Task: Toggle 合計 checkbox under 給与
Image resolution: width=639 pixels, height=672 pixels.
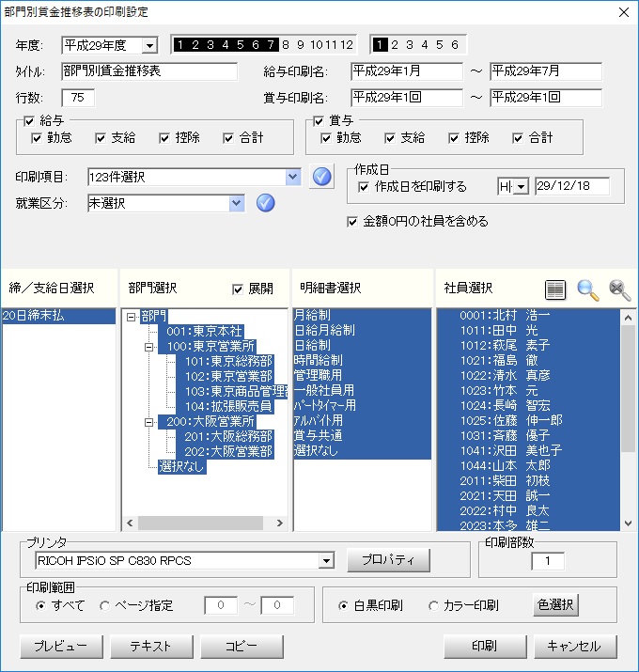Action: (x=228, y=138)
